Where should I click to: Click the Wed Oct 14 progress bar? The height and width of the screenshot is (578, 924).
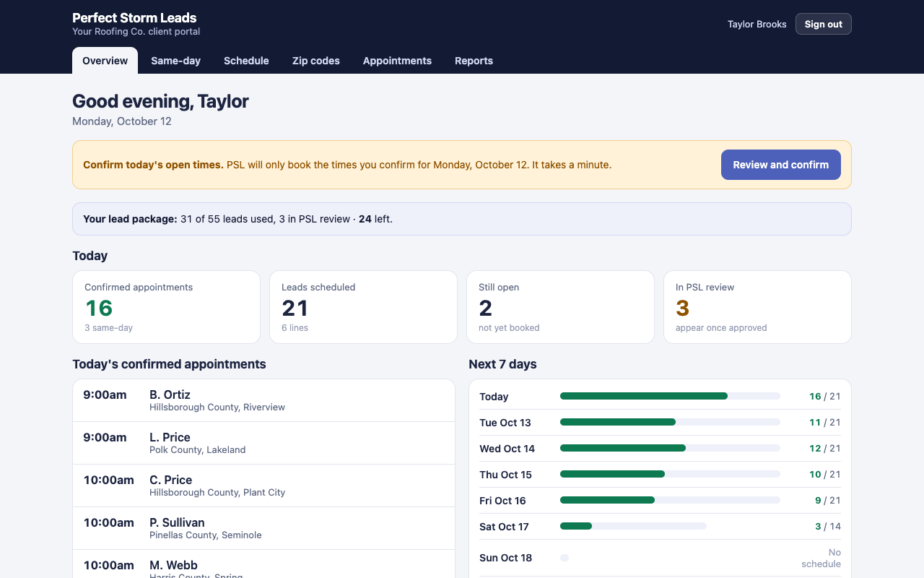tap(670, 448)
